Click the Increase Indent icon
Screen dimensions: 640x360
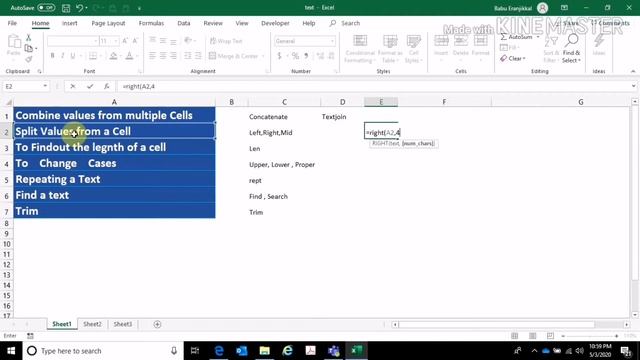[198, 56]
